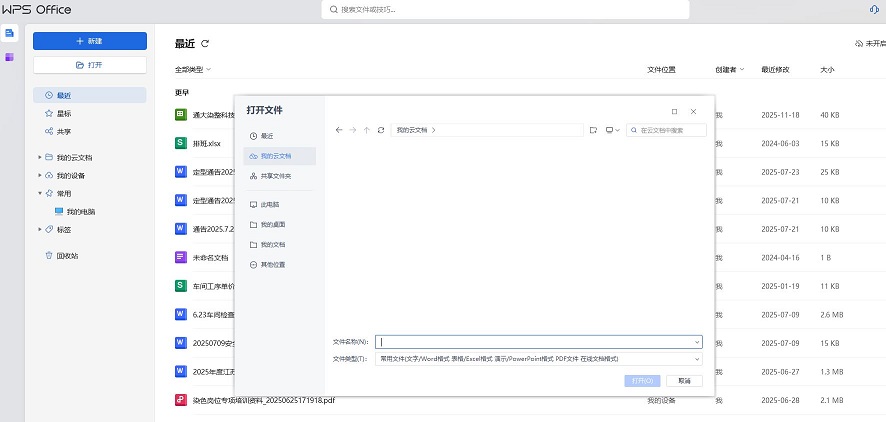Click the new folder icon beside the path bar
Screen dimensions: 886x422
pos(593,130)
